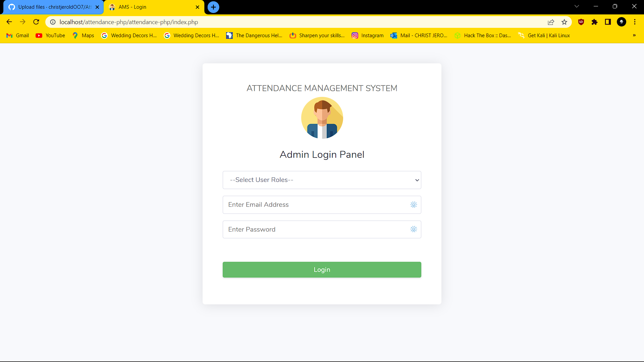Image resolution: width=644 pixels, height=362 pixels.
Task: Click the snowflake icon in password field
Action: pyautogui.click(x=414, y=229)
